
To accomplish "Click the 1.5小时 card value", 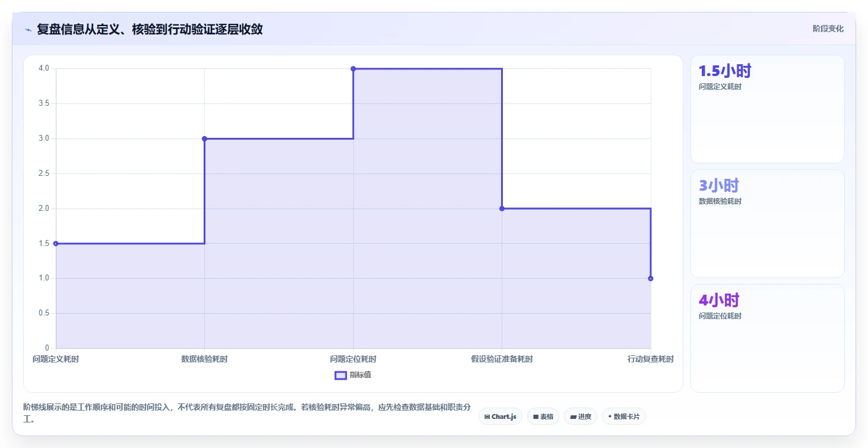I will click(725, 71).
